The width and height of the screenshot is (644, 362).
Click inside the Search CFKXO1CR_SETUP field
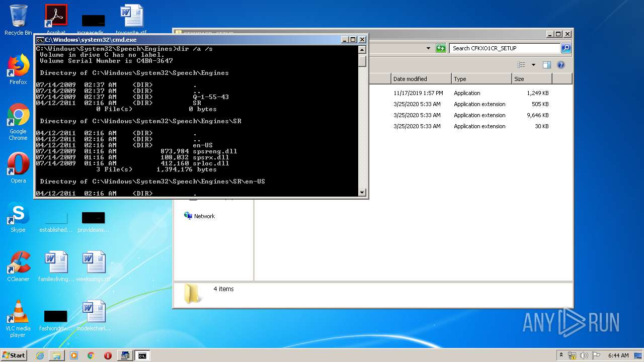tap(504, 48)
